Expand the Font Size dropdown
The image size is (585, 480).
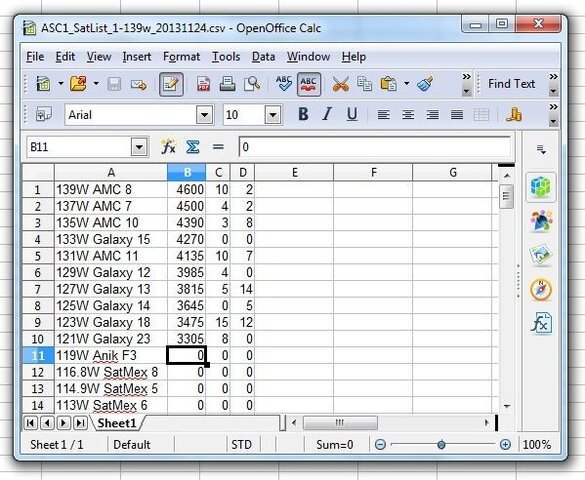click(x=273, y=114)
